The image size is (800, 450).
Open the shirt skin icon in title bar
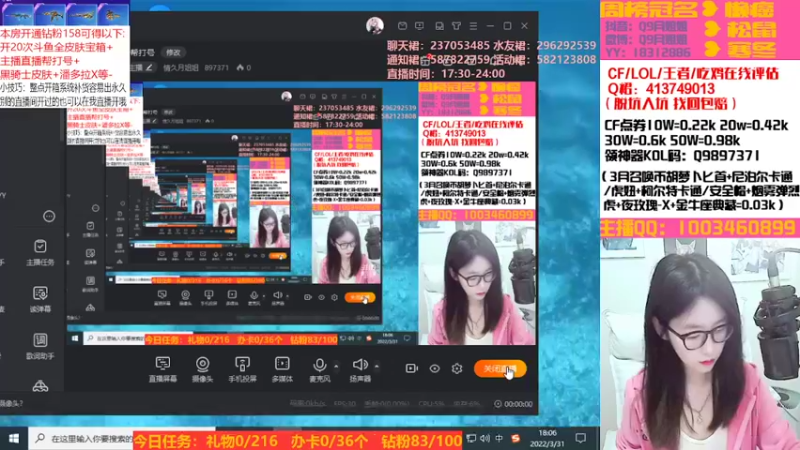(457, 26)
